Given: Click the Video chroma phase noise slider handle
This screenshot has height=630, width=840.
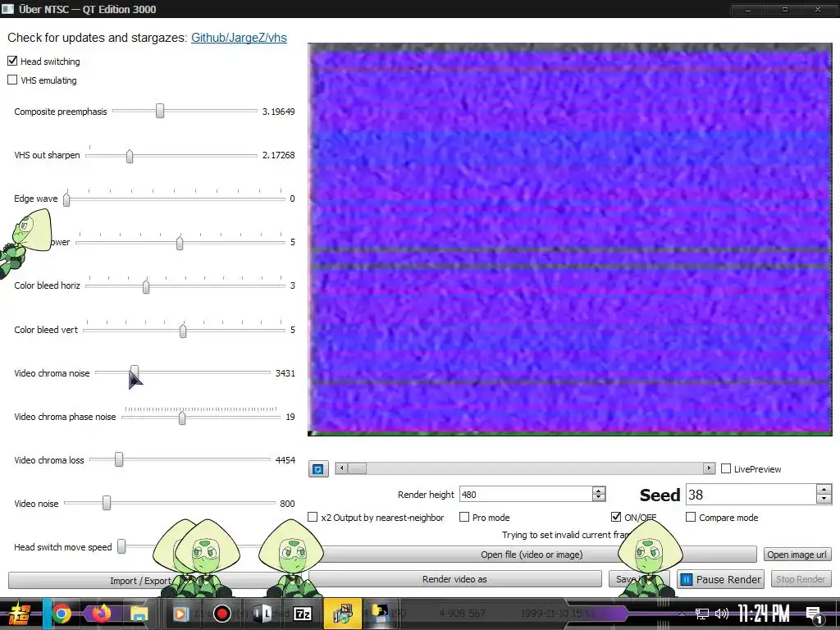Looking at the screenshot, I should point(182,418).
